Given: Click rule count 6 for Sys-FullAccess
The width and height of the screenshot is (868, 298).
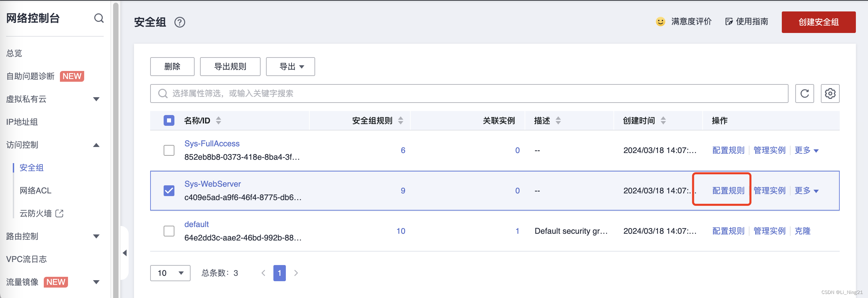Looking at the screenshot, I should pos(403,150).
